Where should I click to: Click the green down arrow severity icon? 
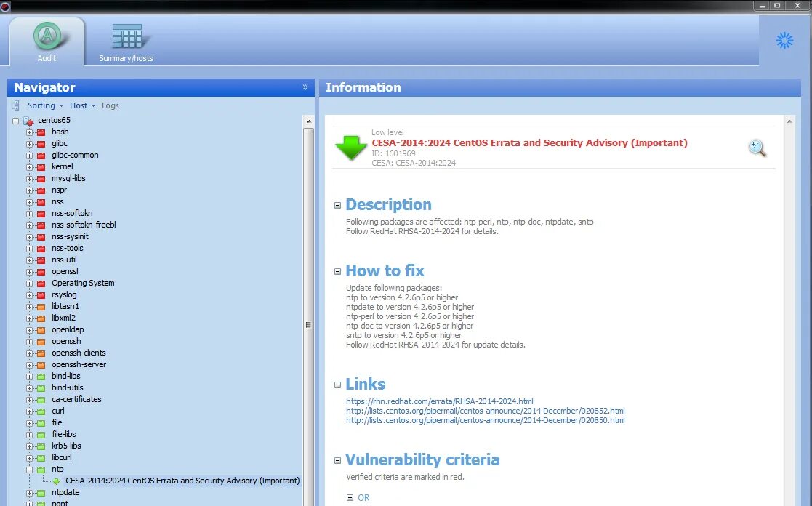[x=351, y=148]
